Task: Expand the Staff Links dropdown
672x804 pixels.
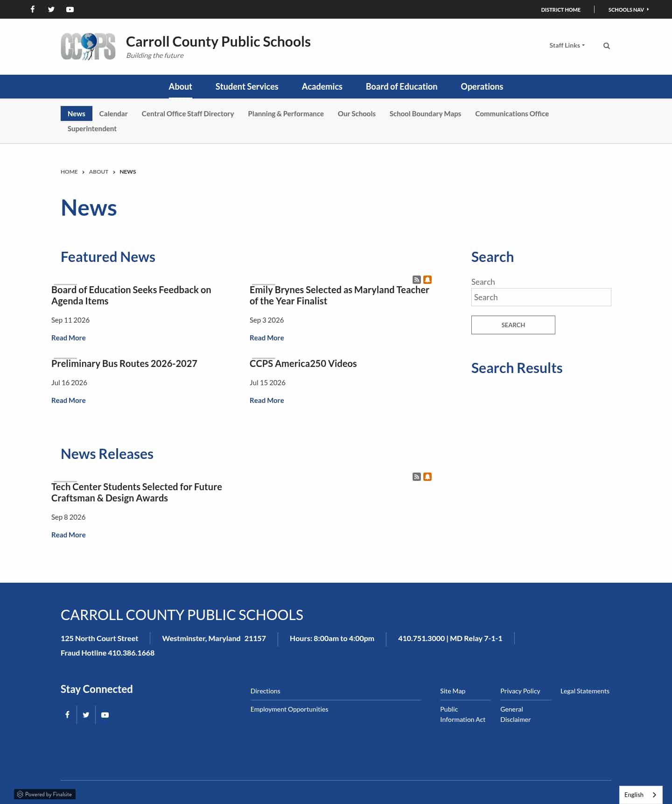Action: 567,45
